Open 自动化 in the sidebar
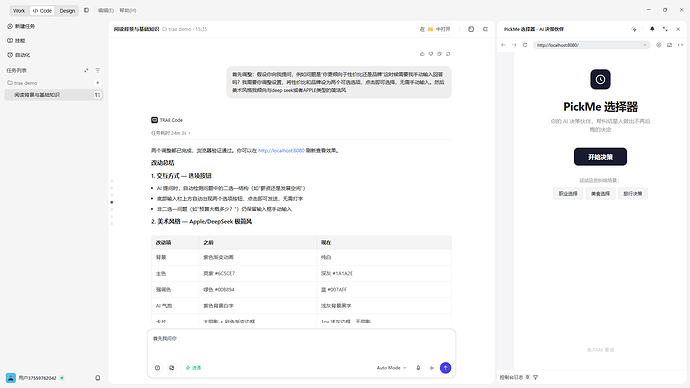690x388 pixels. (x=19, y=55)
